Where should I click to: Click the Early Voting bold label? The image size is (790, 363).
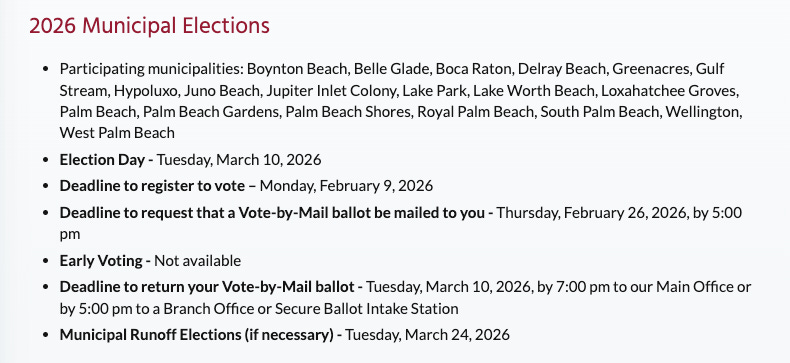(x=101, y=261)
